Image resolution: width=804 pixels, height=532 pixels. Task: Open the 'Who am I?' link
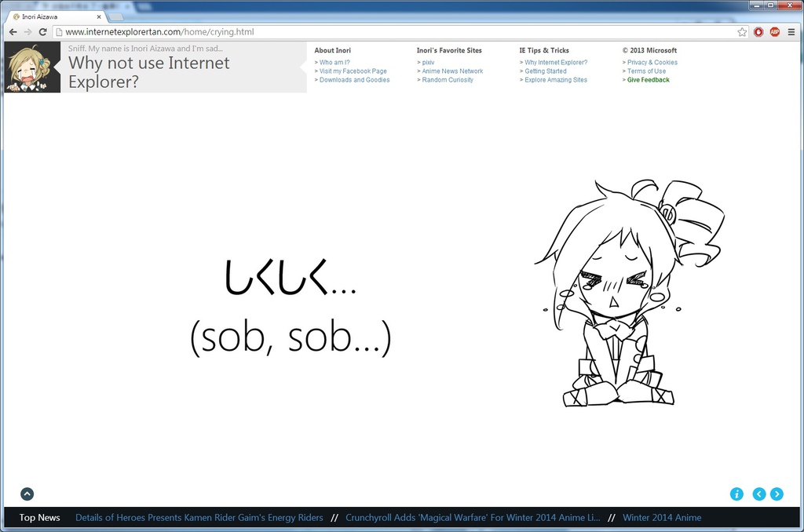tap(334, 63)
